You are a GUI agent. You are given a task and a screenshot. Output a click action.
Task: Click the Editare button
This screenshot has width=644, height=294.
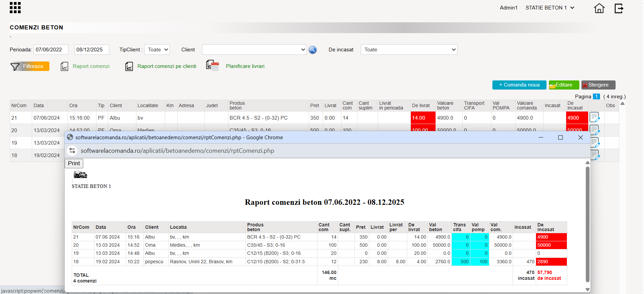(564, 85)
